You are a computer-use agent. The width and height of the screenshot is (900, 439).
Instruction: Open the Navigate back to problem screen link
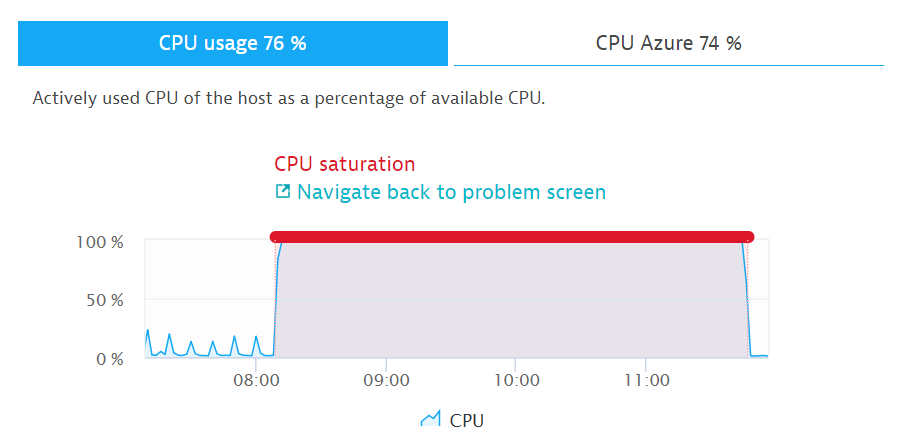tap(451, 191)
